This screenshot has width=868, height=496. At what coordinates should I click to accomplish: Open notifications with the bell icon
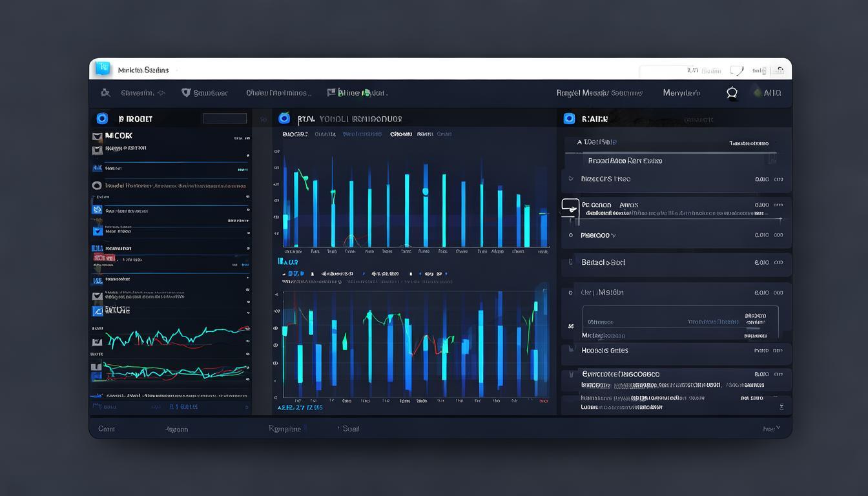tap(732, 93)
